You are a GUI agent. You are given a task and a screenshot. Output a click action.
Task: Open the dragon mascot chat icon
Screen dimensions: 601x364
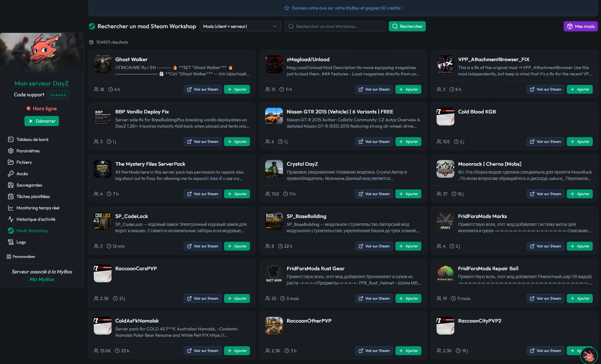coord(589,355)
